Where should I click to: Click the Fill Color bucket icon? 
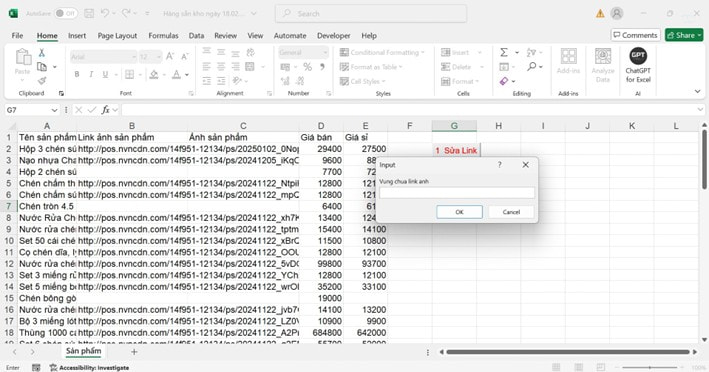tap(154, 74)
